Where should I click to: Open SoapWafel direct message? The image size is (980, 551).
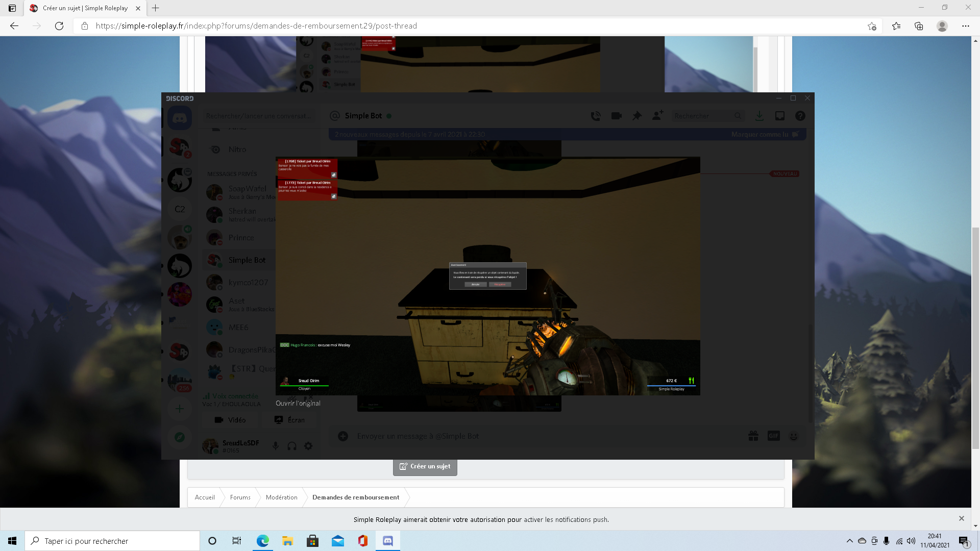point(239,192)
